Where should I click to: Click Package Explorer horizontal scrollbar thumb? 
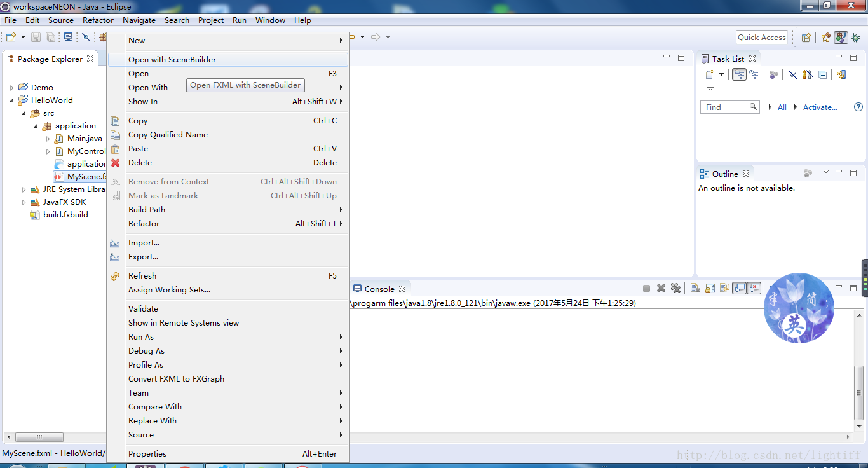point(39,437)
